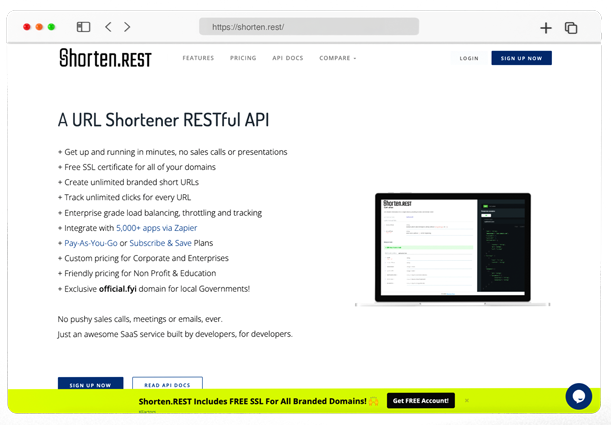Follow the 5,000+ apps via Zapier link

tap(157, 228)
